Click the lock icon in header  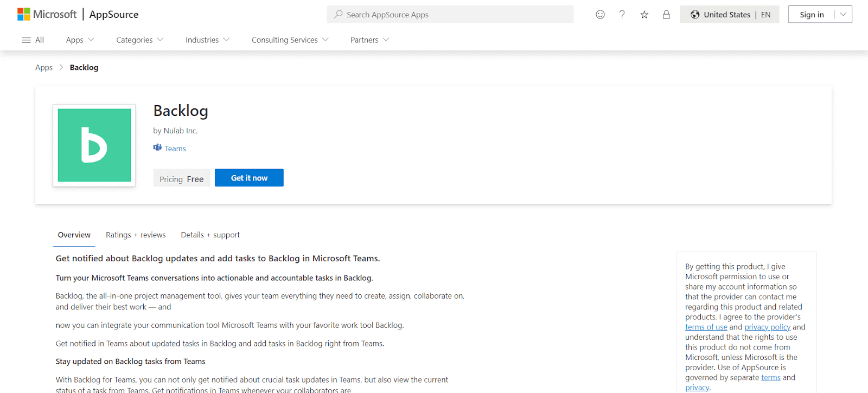(x=666, y=15)
